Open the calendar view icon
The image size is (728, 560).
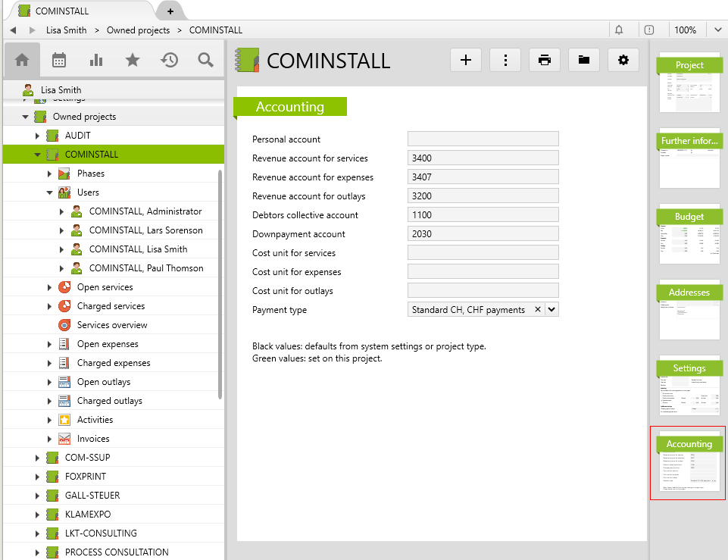coord(59,60)
